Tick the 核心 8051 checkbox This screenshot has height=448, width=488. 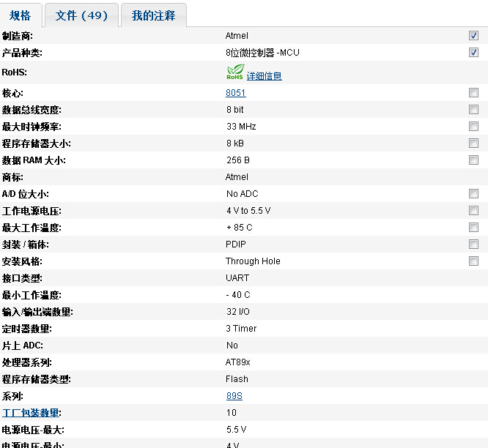tap(473, 93)
